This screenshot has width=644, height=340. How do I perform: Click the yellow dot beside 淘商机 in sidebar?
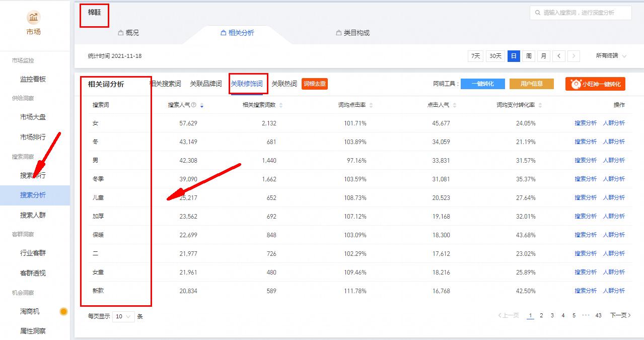[x=63, y=311]
